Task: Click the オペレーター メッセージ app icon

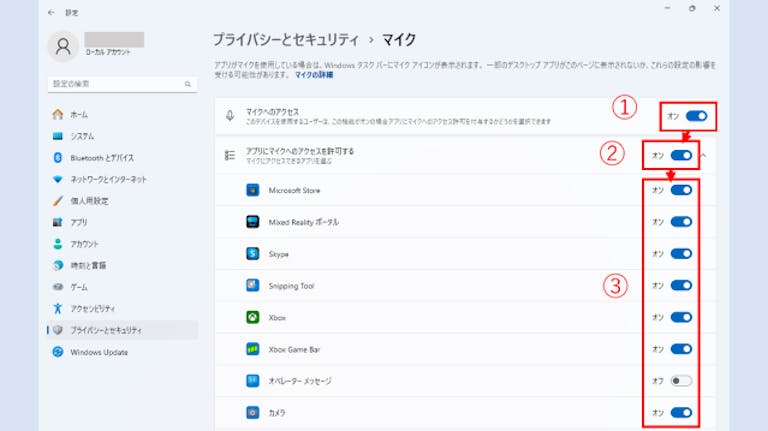Action: coord(253,381)
